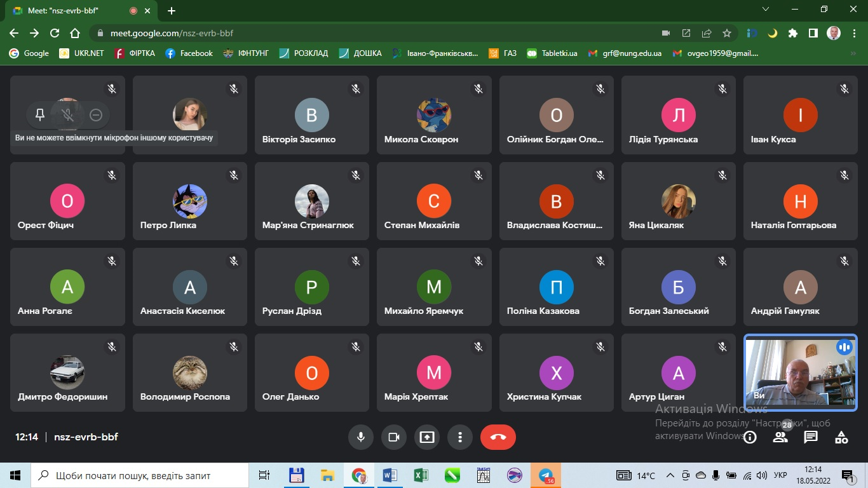Screen dimensions: 868x488
Task: Click the name Михайло Яремчук
Action: click(424, 311)
